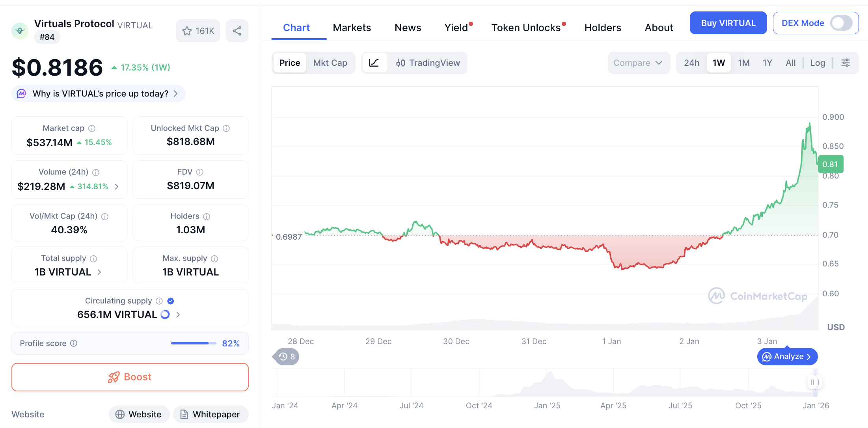Open the Markets tab

coord(352,28)
